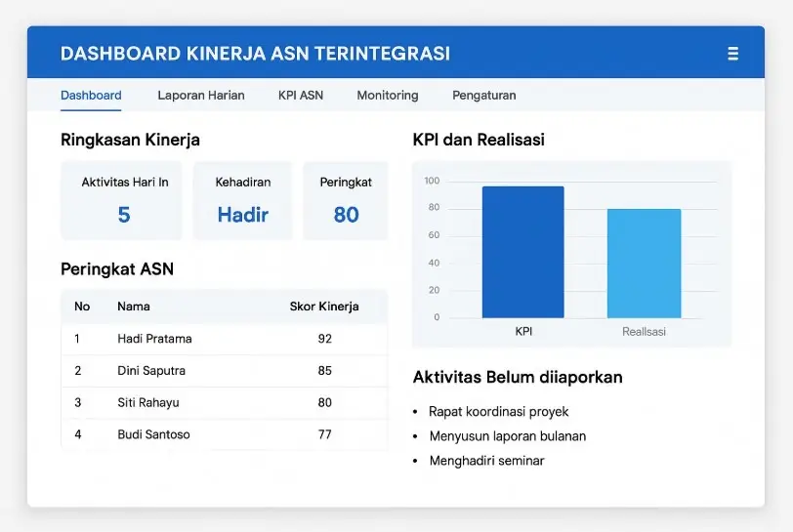
Task: Click the Nama column header
Action: tap(134, 307)
